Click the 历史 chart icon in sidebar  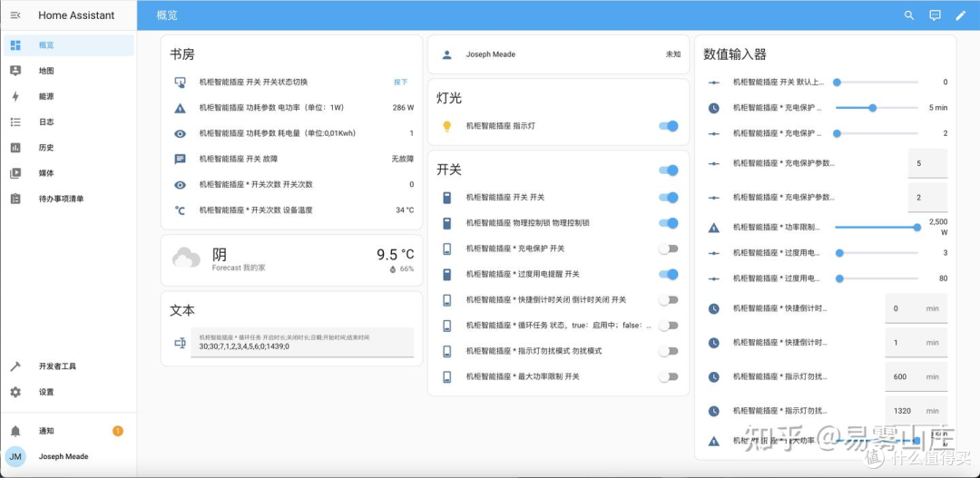(15, 148)
